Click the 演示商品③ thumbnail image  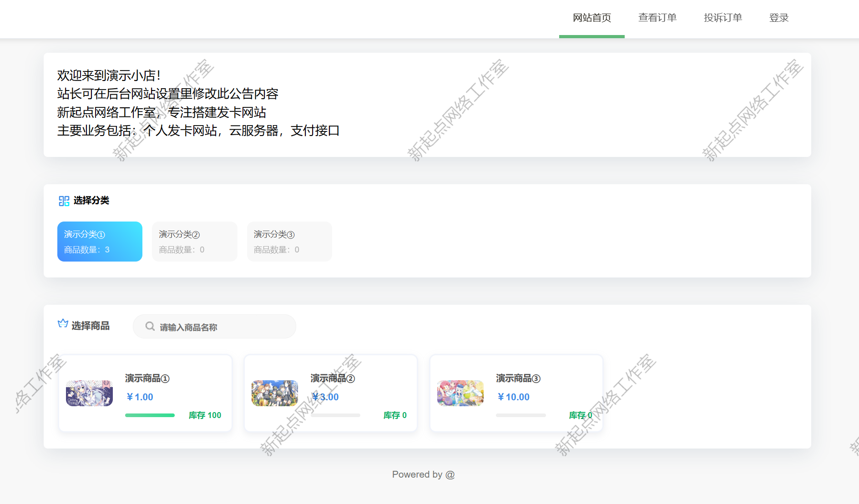[x=460, y=393]
